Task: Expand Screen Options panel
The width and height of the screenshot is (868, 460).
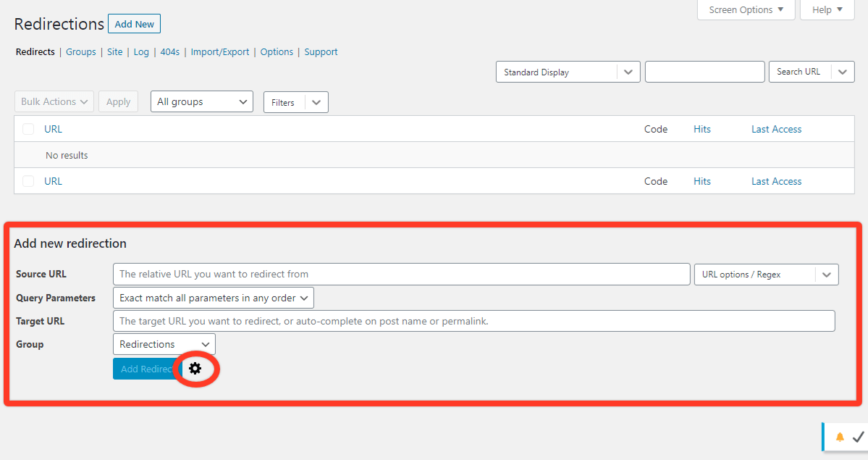Action: pyautogui.click(x=746, y=10)
